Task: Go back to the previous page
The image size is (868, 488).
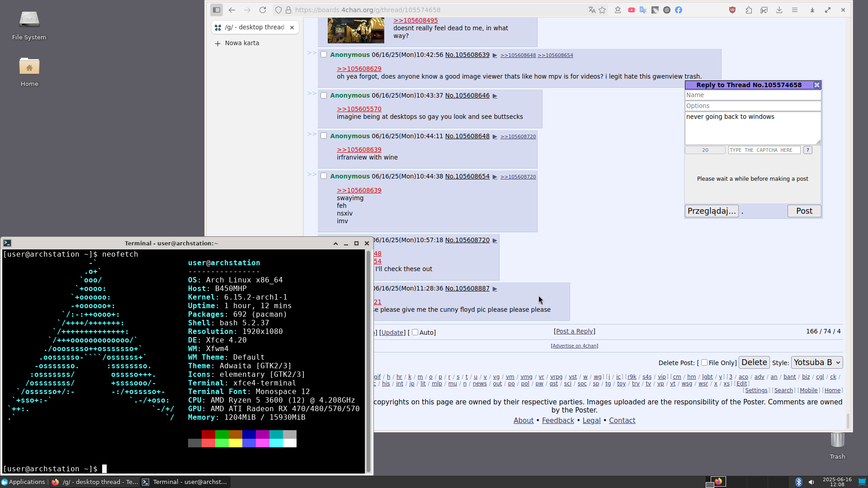Action: coord(232,10)
